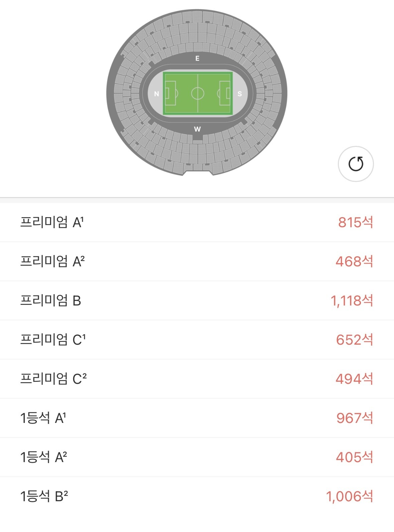Select the W stand label on map
Image resolution: width=394 pixels, height=532 pixels.
coord(197,129)
